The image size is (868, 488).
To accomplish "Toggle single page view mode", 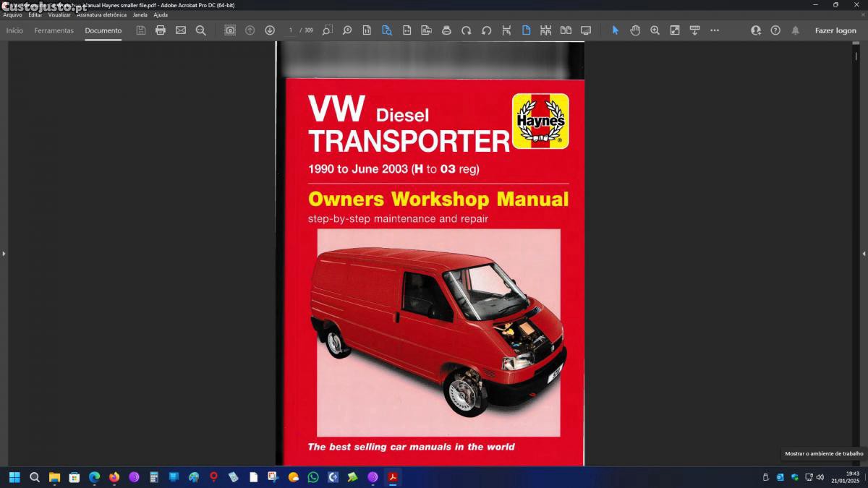I will [526, 30].
